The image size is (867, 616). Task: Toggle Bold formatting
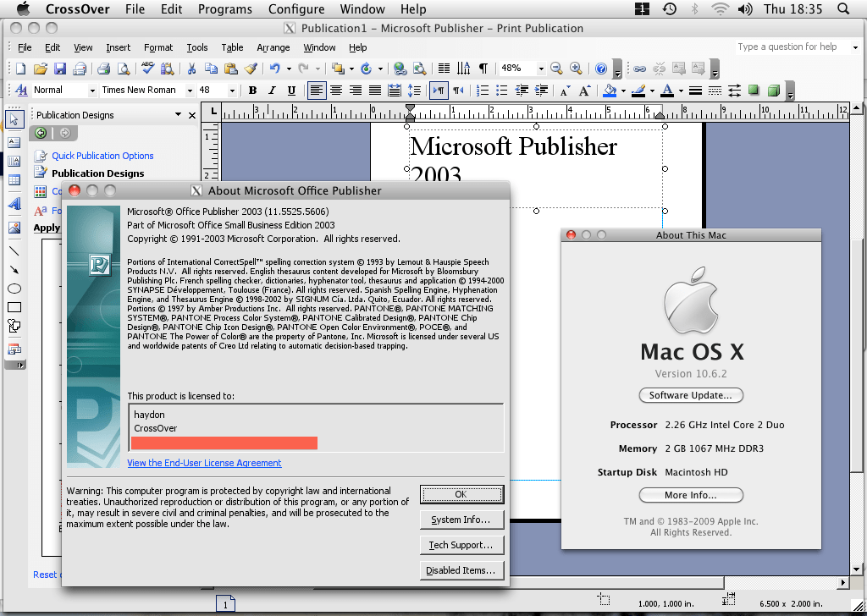(x=252, y=91)
